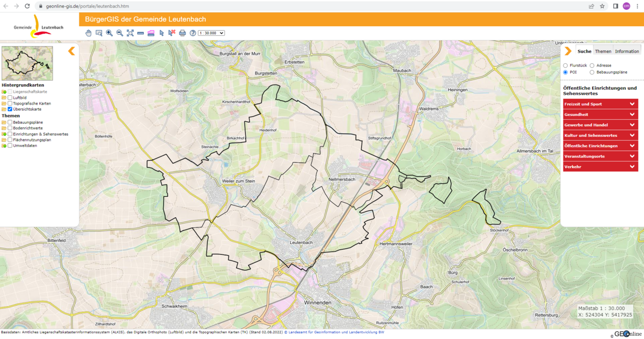Go back in browser history
Screen dimensions: 644x339
tap(6, 6)
